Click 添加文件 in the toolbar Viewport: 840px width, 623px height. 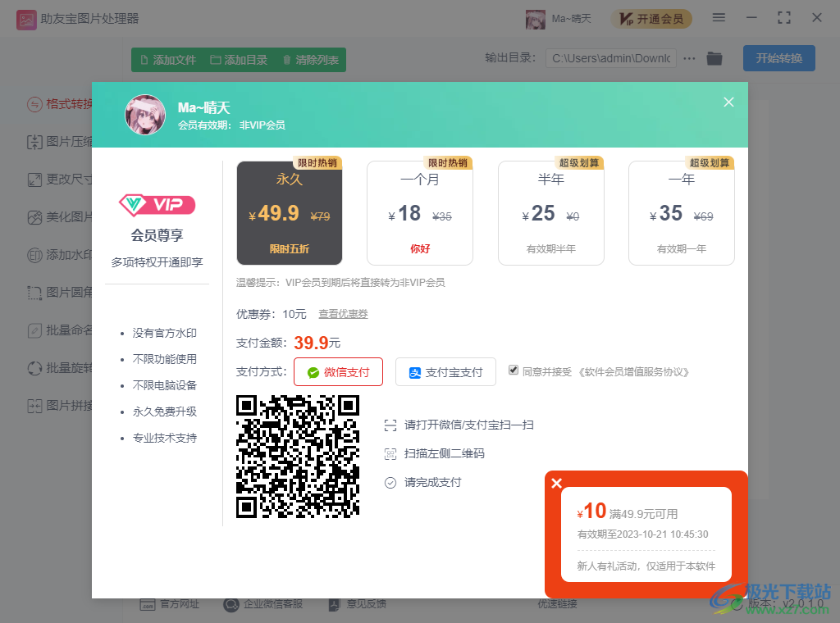pyautogui.click(x=168, y=60)
